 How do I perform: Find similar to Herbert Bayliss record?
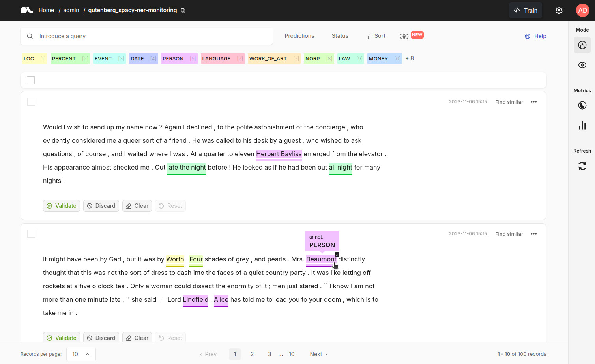tap(509, 102)
